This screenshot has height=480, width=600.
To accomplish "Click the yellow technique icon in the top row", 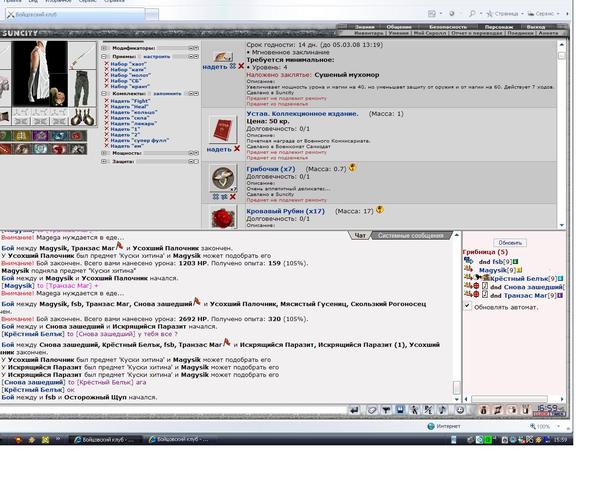I will (22, 136).
